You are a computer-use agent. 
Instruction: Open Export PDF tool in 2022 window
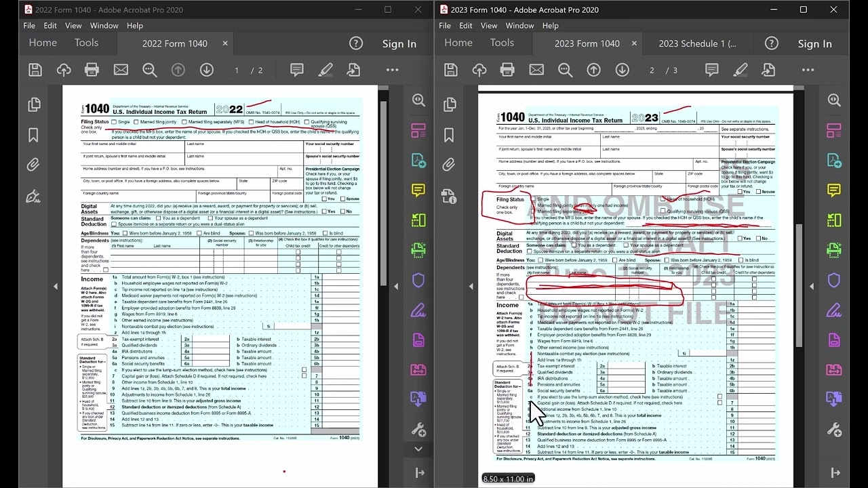pyautogui.click(x=418, y=160)
